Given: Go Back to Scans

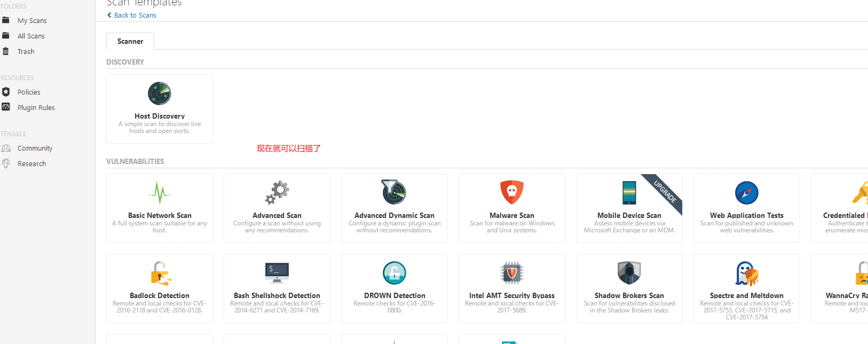Looking at the screenshot, I should coord(135,15).
